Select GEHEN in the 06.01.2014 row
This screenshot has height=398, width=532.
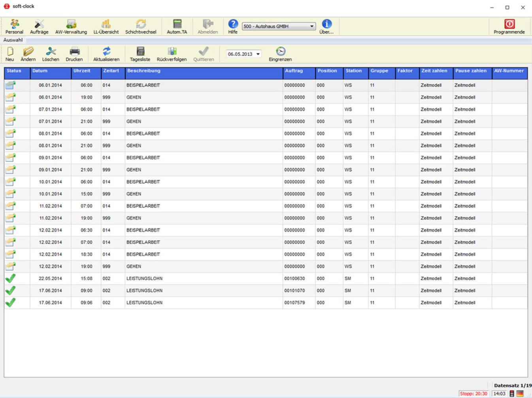(x=134, y=97)
